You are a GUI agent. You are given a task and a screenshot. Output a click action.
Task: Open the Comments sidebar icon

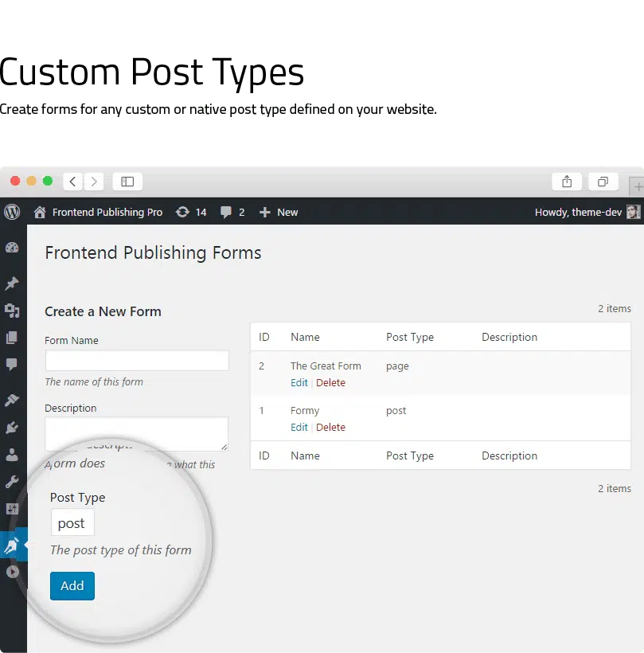12,365
